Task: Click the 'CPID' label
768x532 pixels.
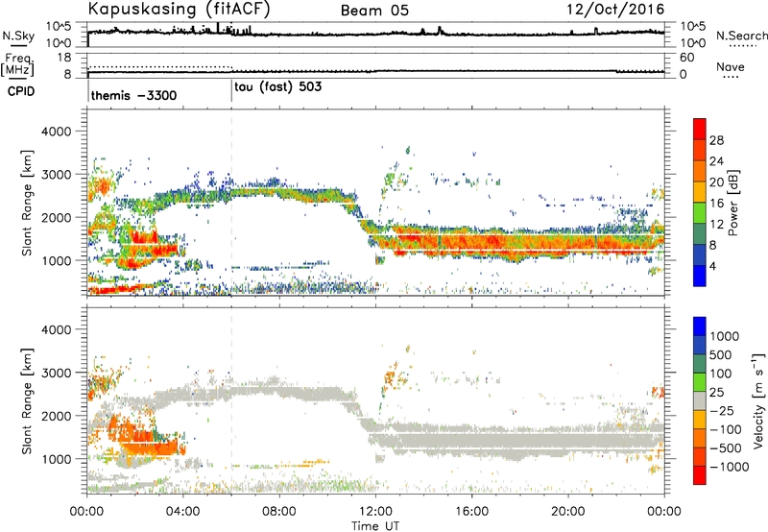Action: tap(21, 91)
